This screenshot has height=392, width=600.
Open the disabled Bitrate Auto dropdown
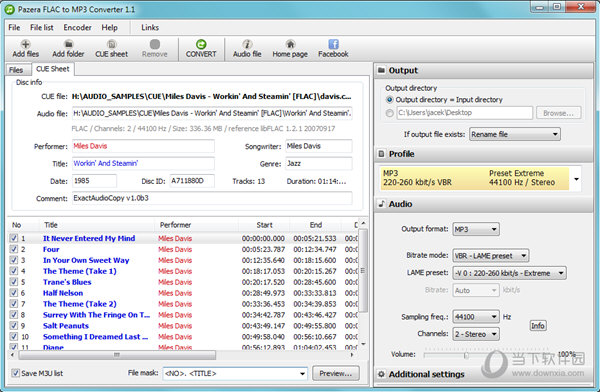(476, 290)
